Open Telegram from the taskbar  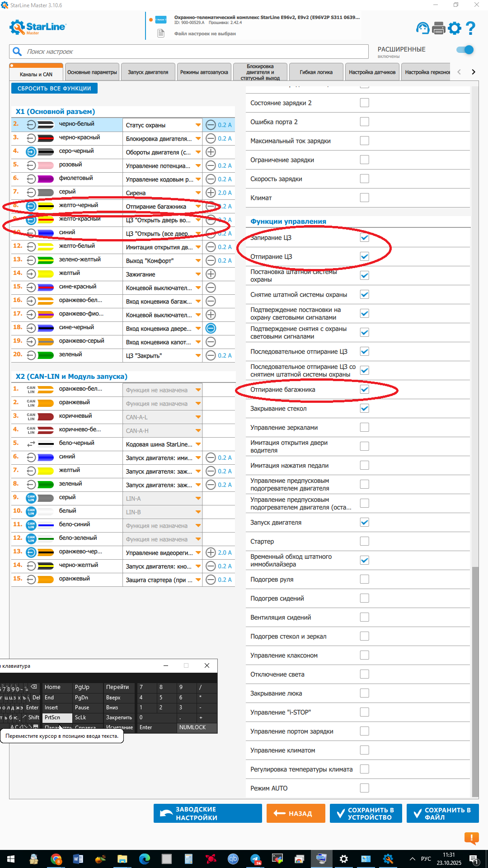click(x=256, y=859)
